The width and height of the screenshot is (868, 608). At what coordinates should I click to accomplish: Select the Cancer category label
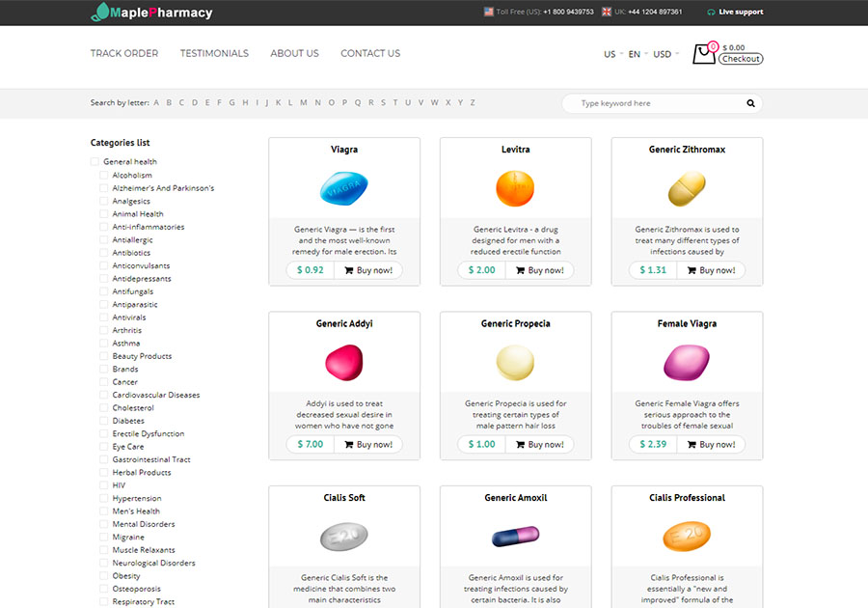[x=125, y=382]
